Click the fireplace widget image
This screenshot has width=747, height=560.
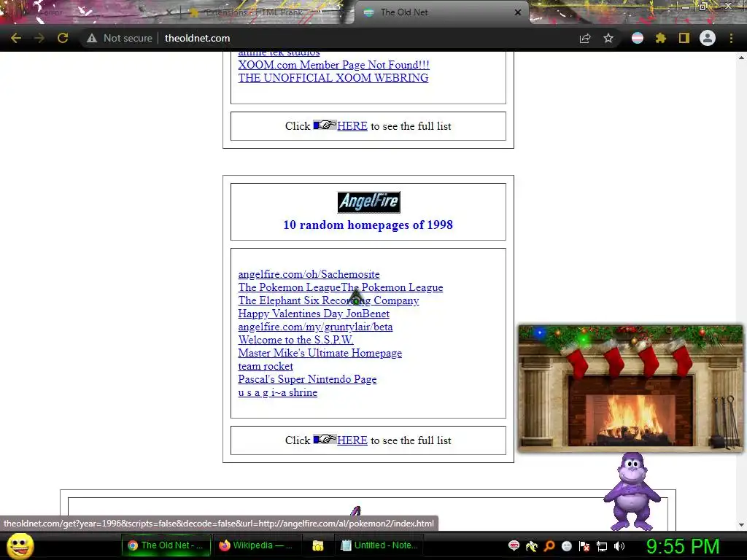coord(630,388)
